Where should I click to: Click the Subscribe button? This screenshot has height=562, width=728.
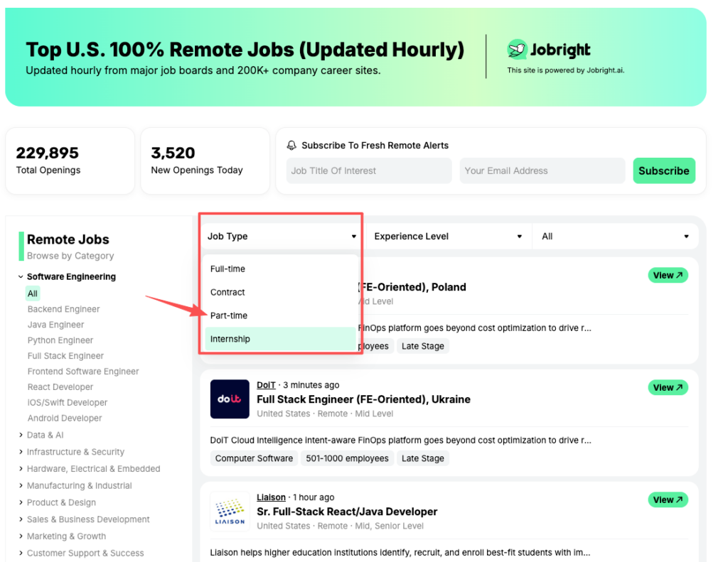663,171
